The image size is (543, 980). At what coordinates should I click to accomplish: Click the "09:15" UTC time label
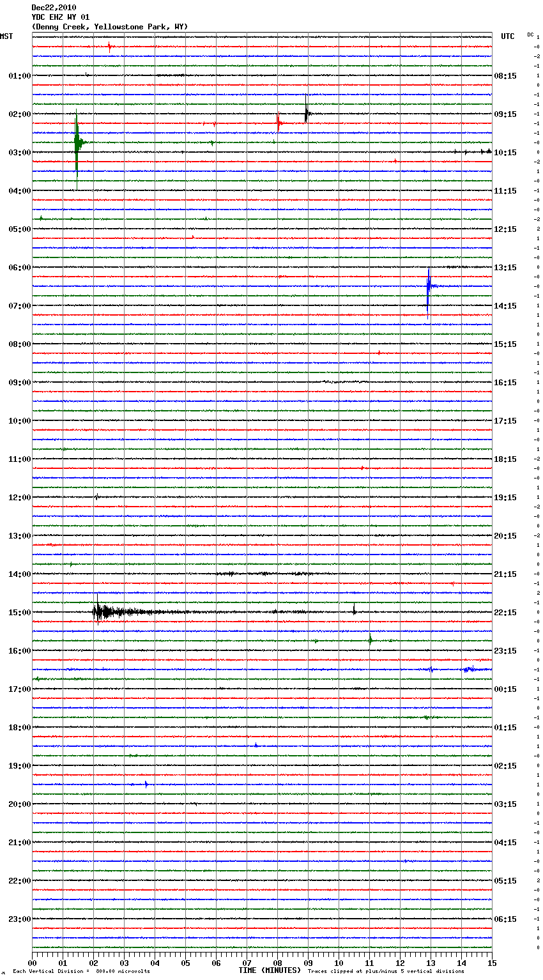coord(505,114)
